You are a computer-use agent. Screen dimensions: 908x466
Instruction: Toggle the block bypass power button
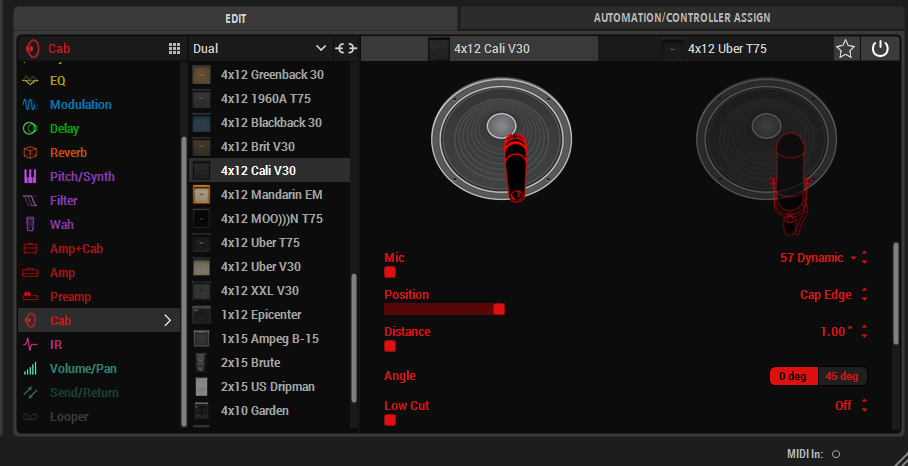[880, 49]
